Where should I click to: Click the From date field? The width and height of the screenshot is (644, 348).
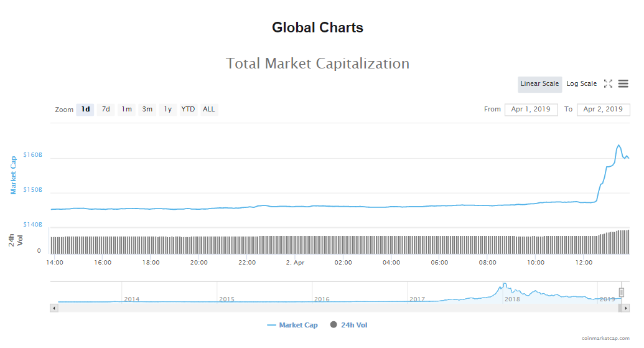pyautogui.click(x=531, y=110)
